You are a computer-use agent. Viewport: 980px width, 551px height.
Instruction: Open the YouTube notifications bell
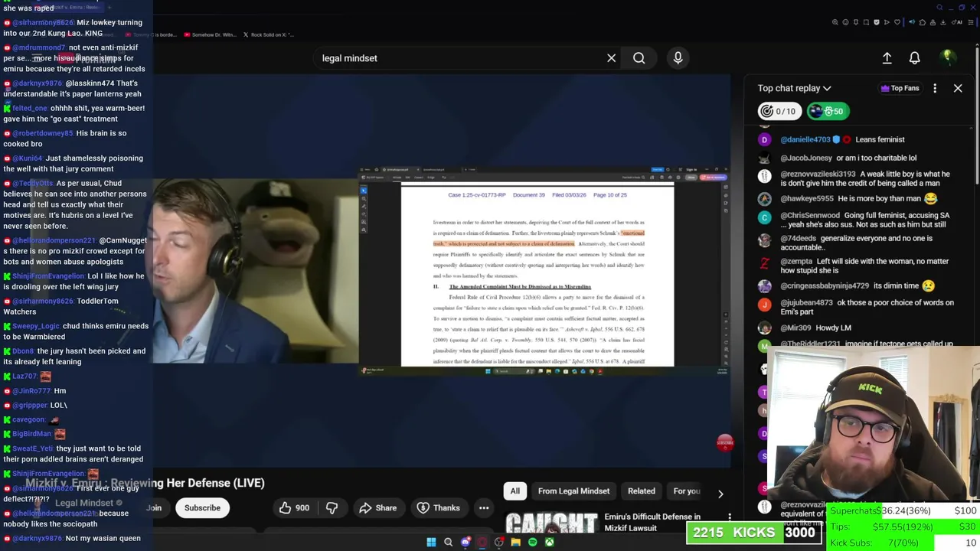[914, 58]
